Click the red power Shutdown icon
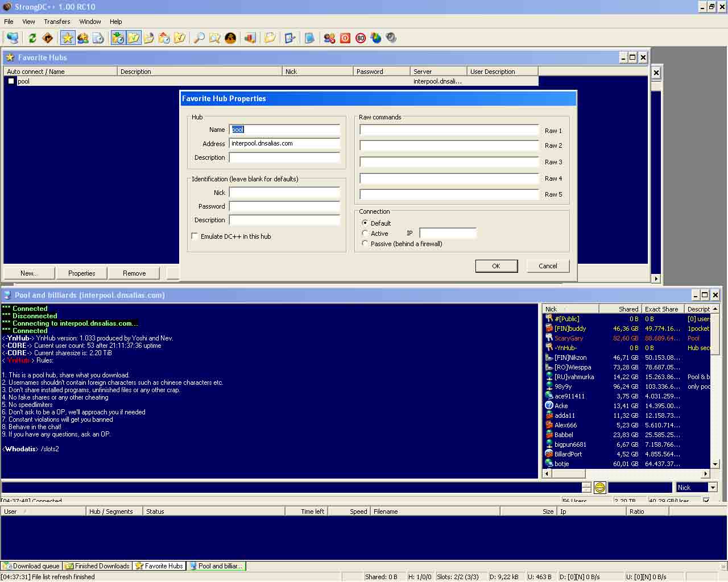Viewport: 728px width, 582px height. point(345,38)
